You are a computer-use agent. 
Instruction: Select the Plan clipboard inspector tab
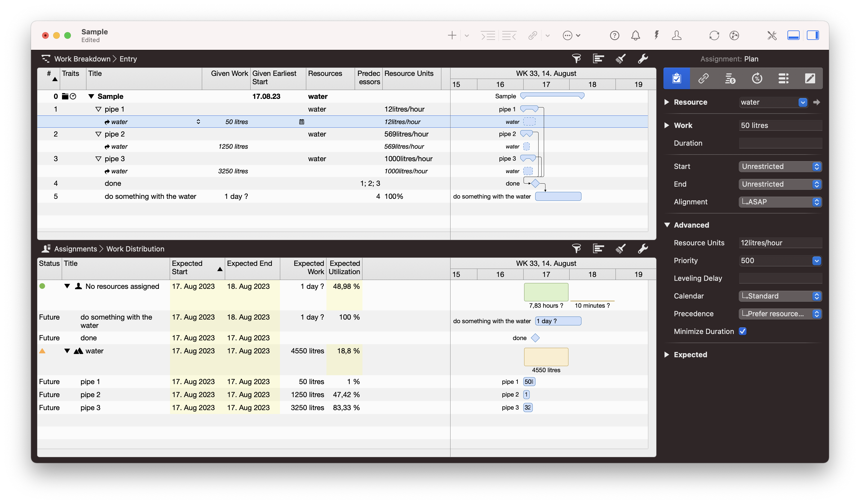pos(676,78)
